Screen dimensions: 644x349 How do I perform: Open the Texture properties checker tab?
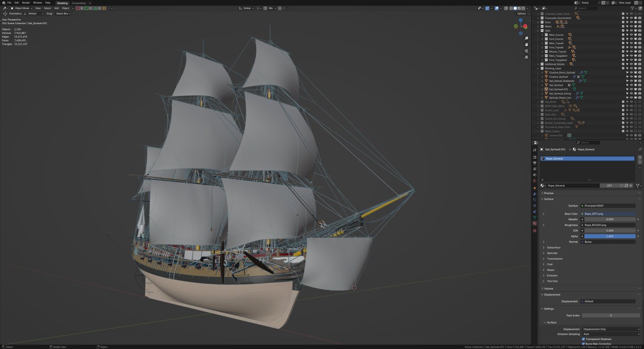pyautogui.click(x=534, y=231)
